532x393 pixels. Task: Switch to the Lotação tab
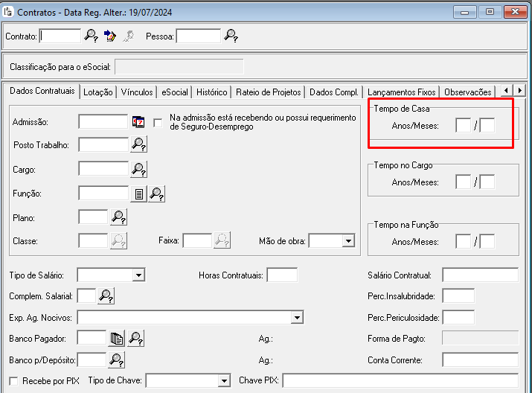(x=98, y=92)
